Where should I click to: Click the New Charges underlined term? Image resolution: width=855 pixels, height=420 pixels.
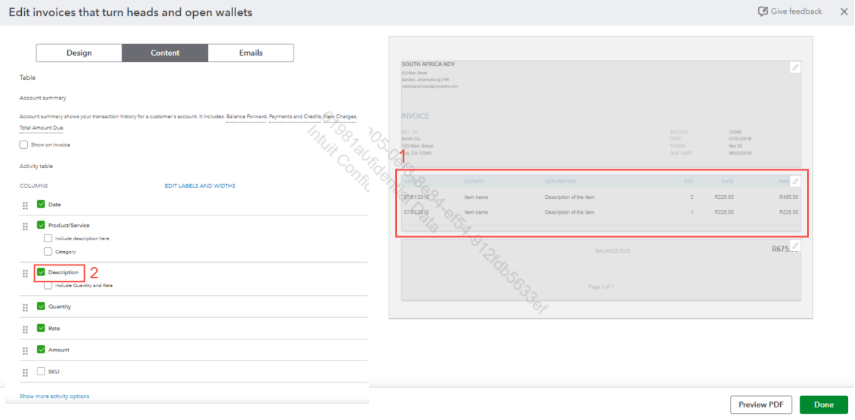(x=339, y=117)
